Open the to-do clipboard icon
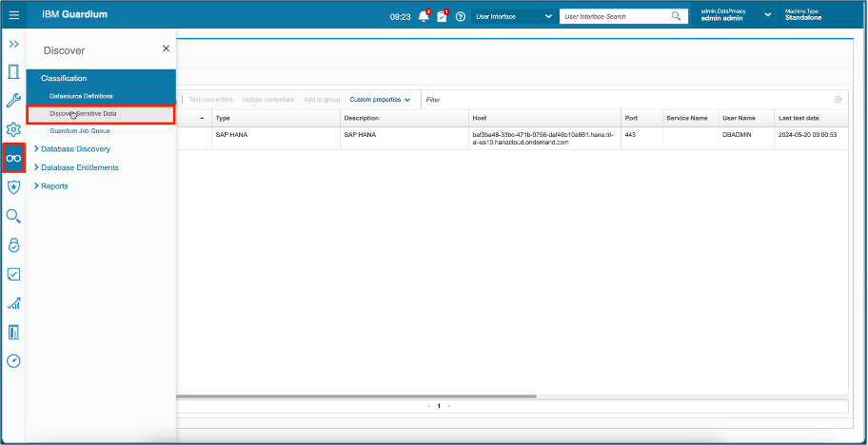 pyautogui.click(x=443, y=16)
